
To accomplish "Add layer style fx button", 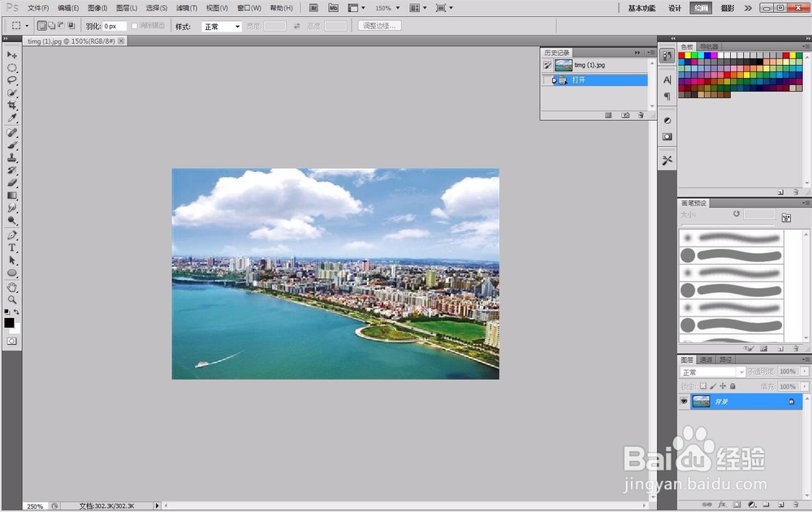I will (722, 504).
